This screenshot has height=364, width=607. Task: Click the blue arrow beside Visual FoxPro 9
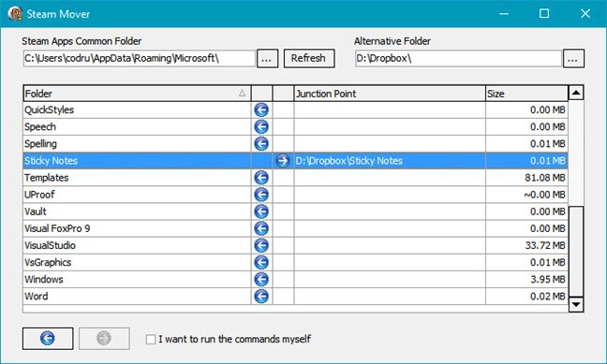click(261, 228)
